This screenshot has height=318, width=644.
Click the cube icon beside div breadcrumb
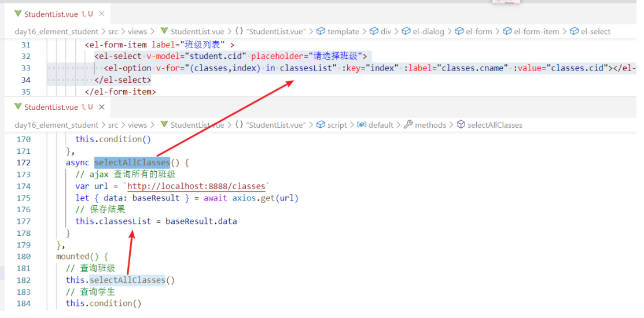click(x=374, y=31)
